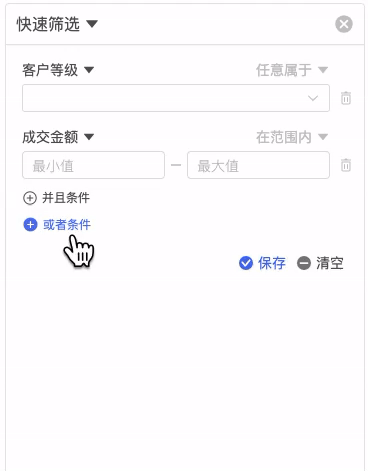The image size is (368, 471).
Task: Click the gray minus icon beside 清空
Action: coord(304,263)
